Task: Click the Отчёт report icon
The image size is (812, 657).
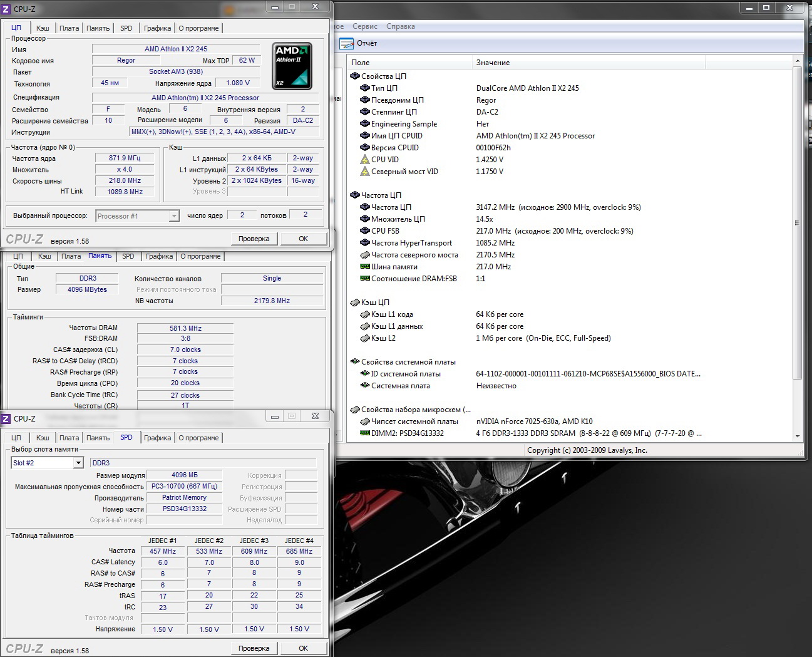Action: pos(346,43)
